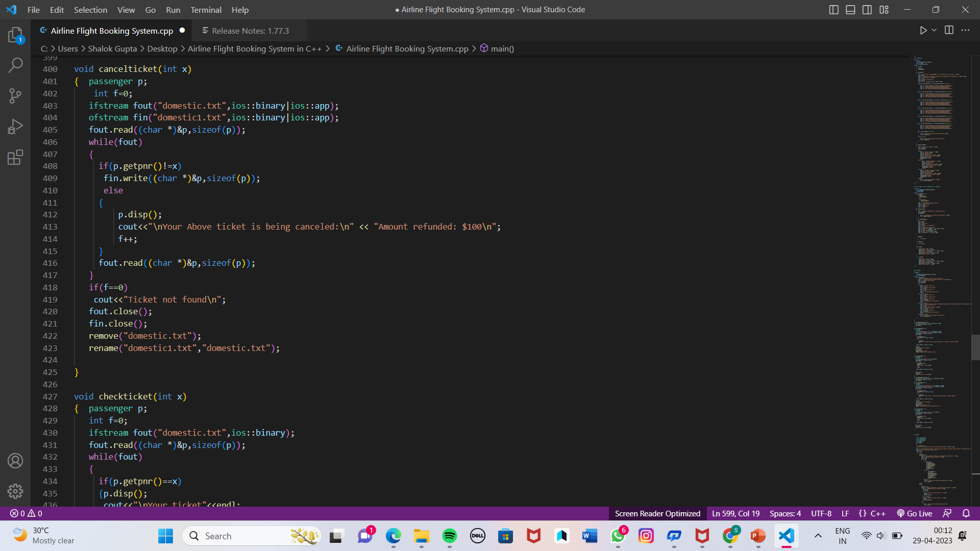The image size is (980, 551).
Task: Open the Shalok Gupta breadcrumb dropdown
Action: pyautogui.click(x=112, y=48)
